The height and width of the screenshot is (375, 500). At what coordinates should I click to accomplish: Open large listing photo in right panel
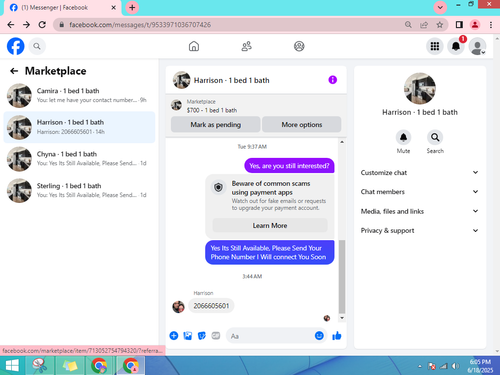pyautogui.click(x=420, y=88)
